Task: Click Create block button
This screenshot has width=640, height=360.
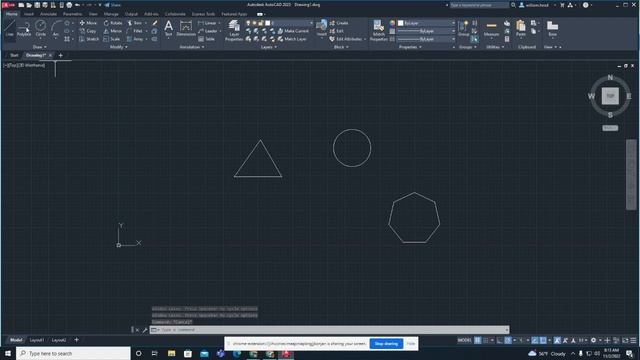Action: [x=339, y=23]
